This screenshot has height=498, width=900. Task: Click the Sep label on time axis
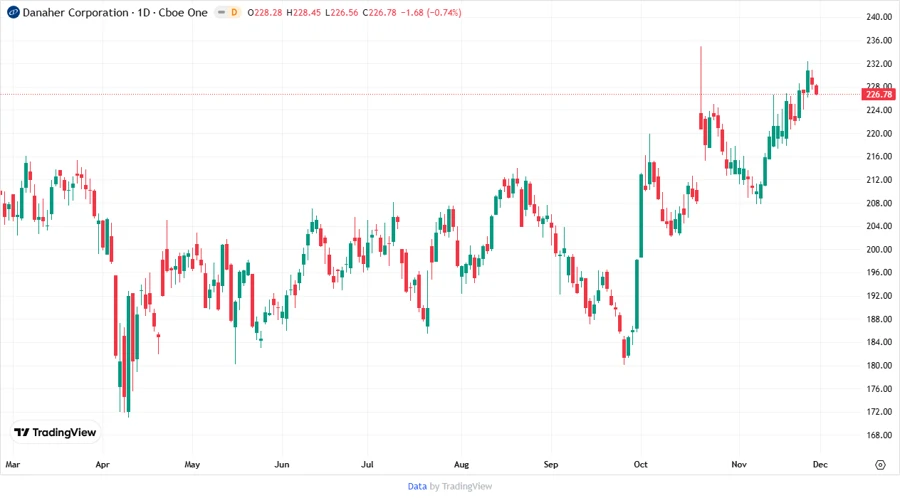[x=551, y=465]
